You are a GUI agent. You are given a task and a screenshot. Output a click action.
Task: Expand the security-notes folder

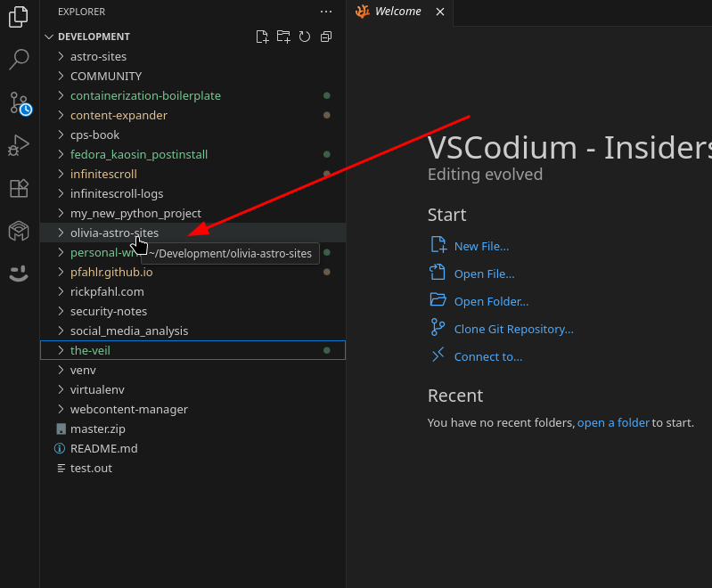tap(193, 312)
